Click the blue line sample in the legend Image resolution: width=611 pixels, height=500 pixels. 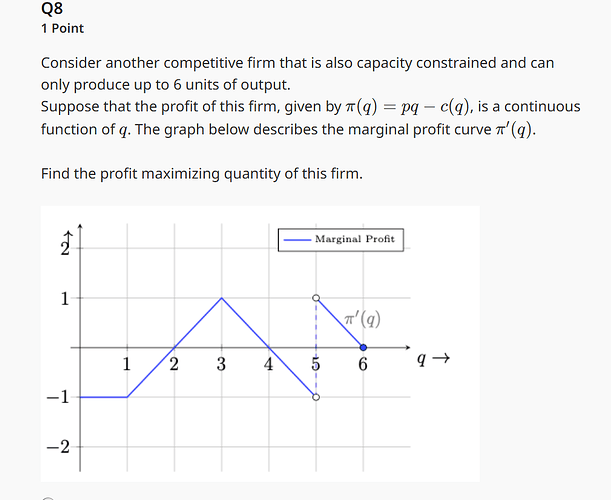tap(297, 240)
